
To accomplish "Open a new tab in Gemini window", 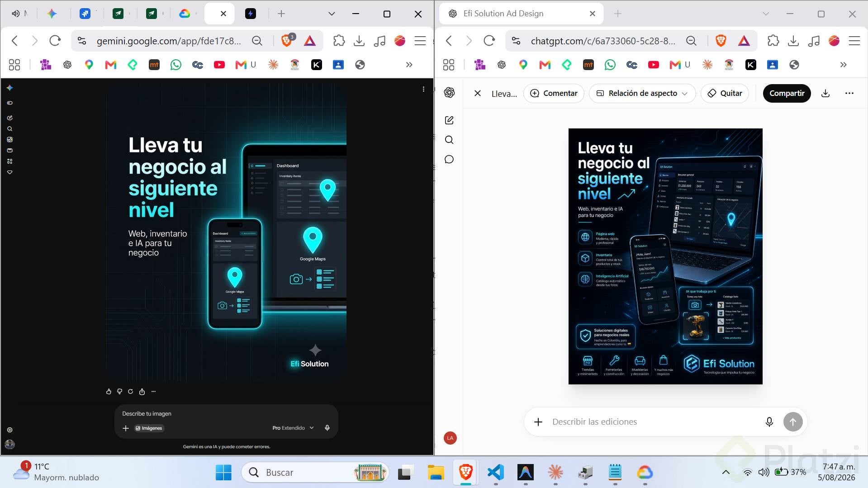I will pyautogui.click(x=281, y=14).
